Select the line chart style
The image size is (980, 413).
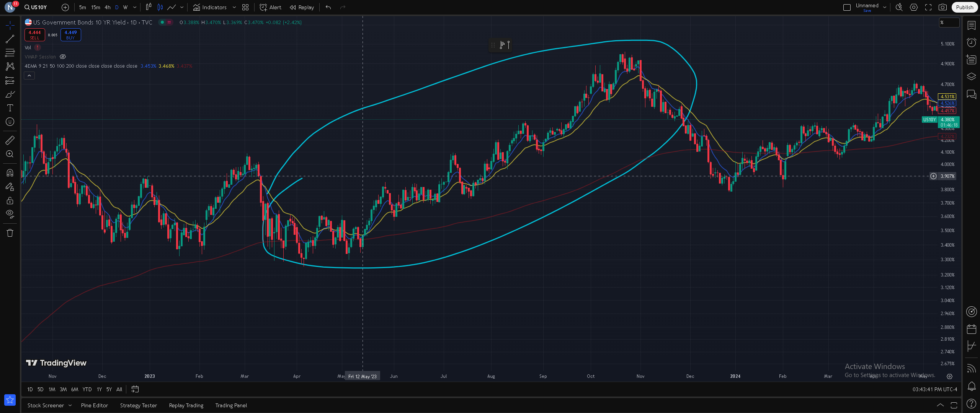171,7
